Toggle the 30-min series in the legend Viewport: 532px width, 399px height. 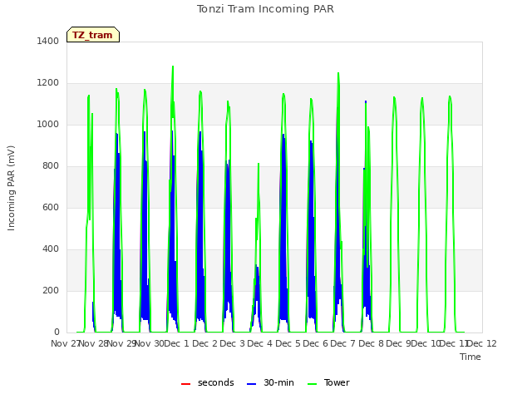click(x=270, y=382)
